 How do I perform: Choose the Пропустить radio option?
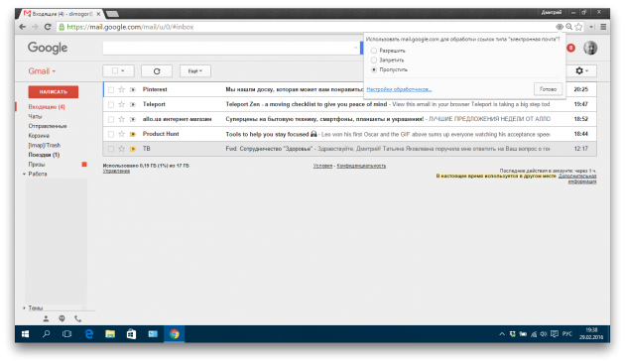[x=373, y=69]
